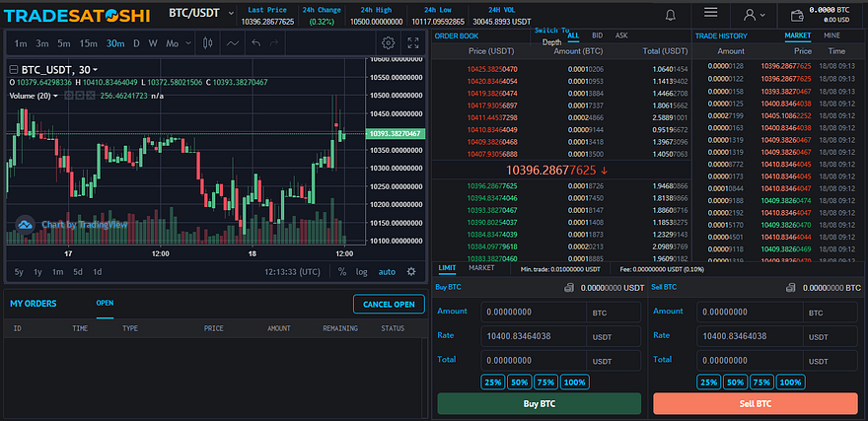Viewport: 868px width, 421px height.
Task: Choose 50% of balance for selling
Action: pos(735,382)
